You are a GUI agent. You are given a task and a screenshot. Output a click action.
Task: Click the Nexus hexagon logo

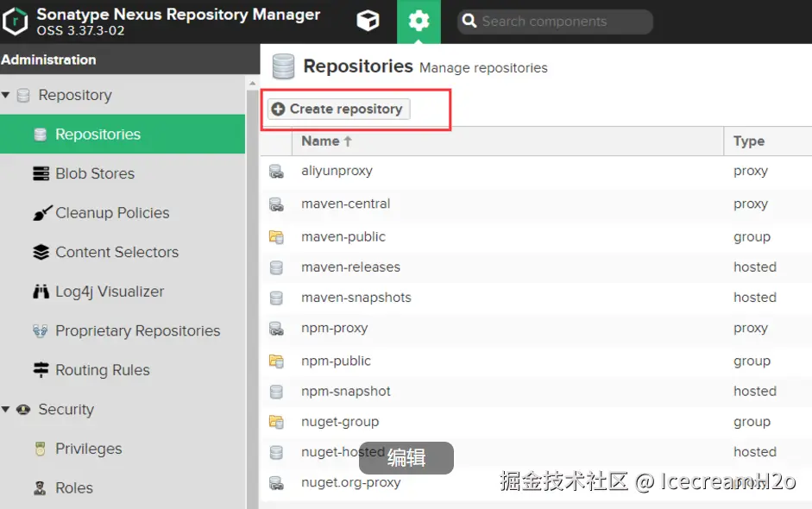coord(15,22)
